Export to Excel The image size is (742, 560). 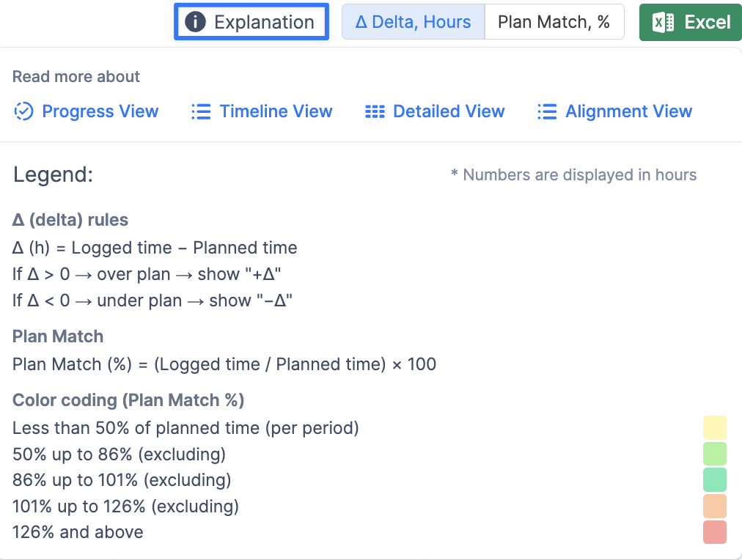pyautogui.click(x=691, y=22)
